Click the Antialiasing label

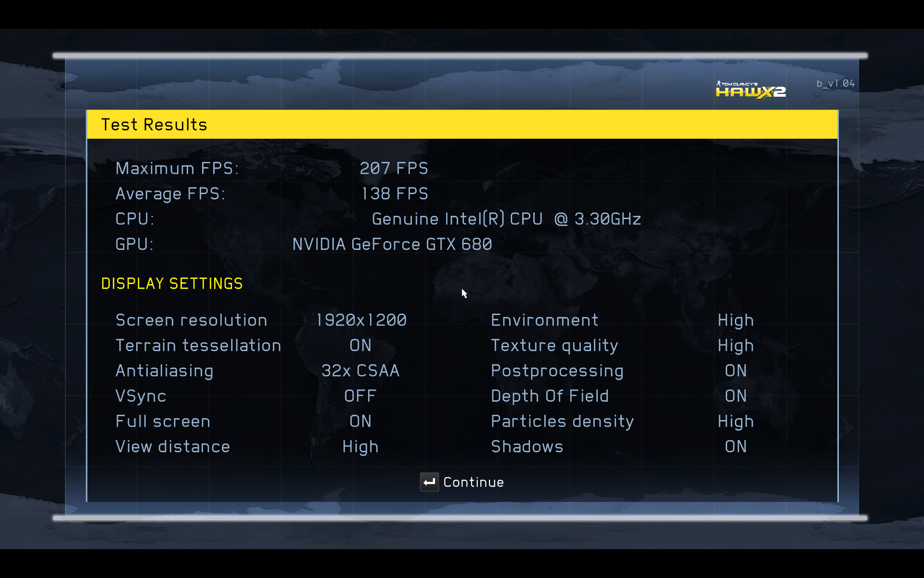point(165,371)
